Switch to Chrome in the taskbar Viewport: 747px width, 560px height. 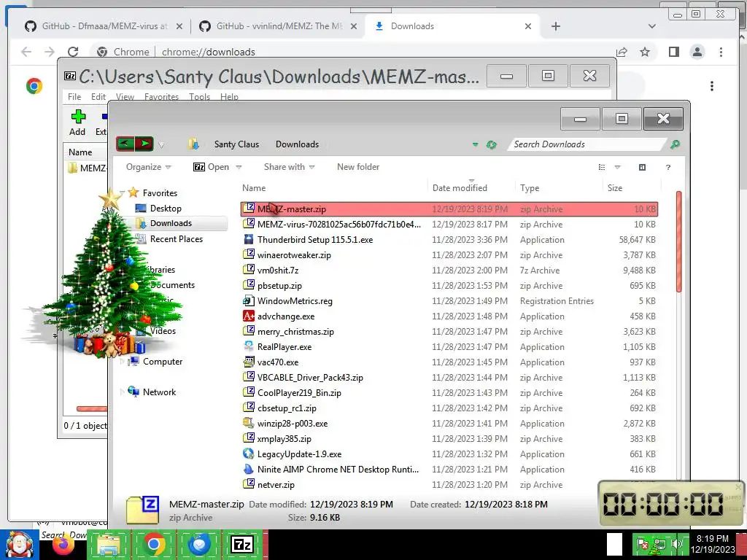pos(153,545)
